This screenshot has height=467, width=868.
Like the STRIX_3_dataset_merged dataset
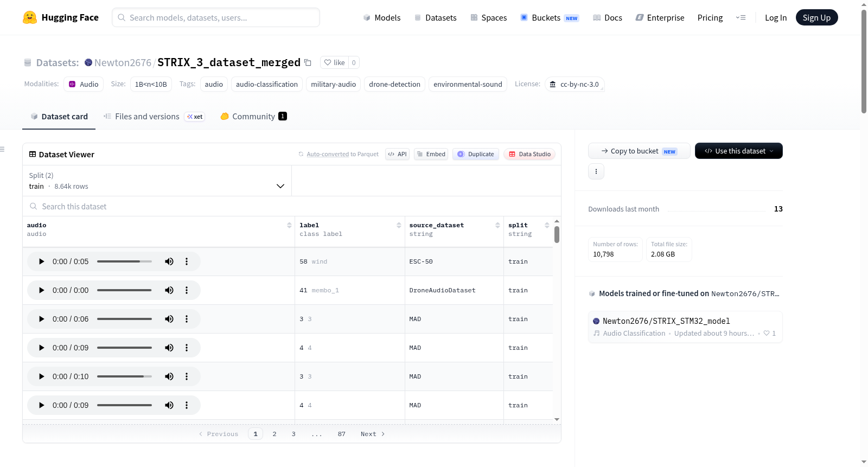click(x=334, y=62)
